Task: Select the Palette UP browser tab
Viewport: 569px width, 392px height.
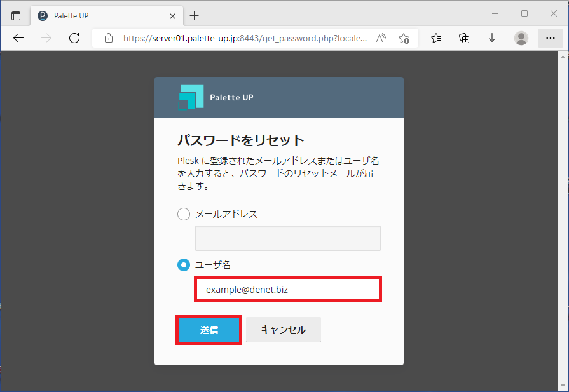Action: click(107, 16)
